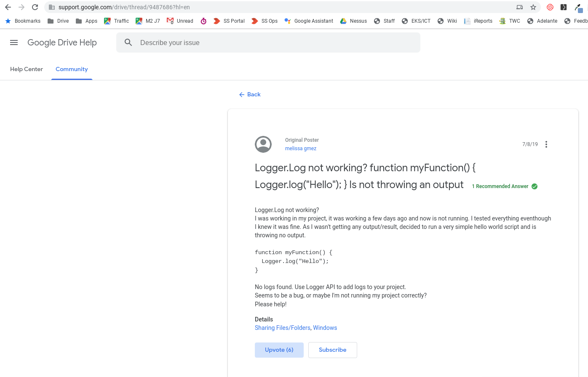The height and width of the screenshot is (377, 588).
Task: Open the Nessus Drive bookmark
Action: pos(353,21)
